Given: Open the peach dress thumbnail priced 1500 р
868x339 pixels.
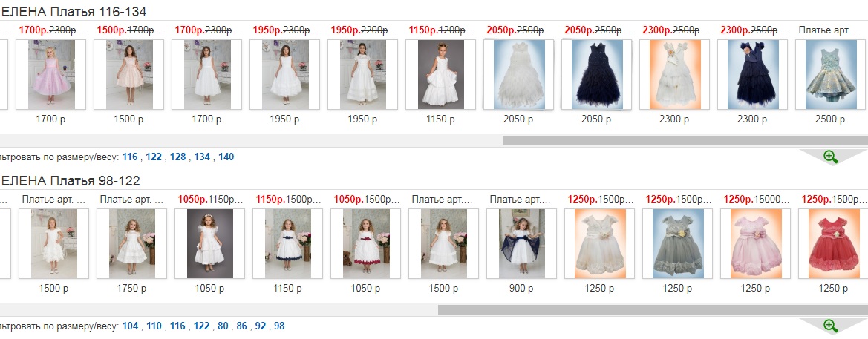Looking at the screenshot, I should tap(129, 75).
